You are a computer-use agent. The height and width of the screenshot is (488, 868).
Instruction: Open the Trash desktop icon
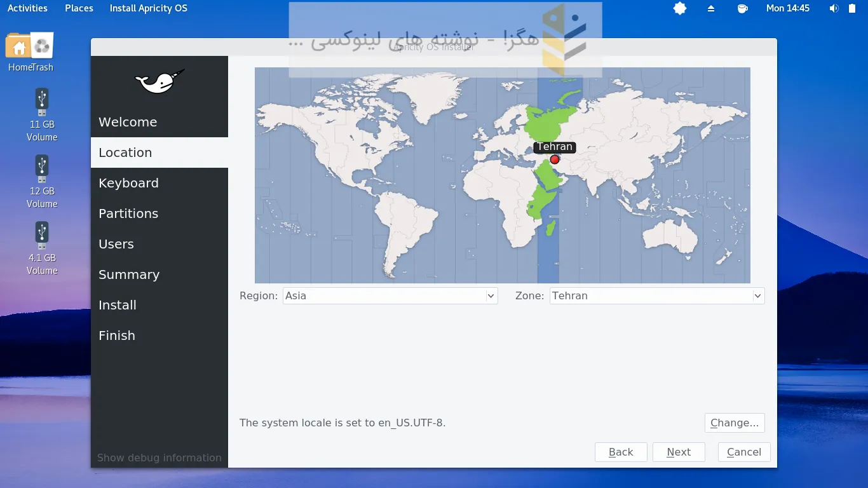click(x=42, y=46)
